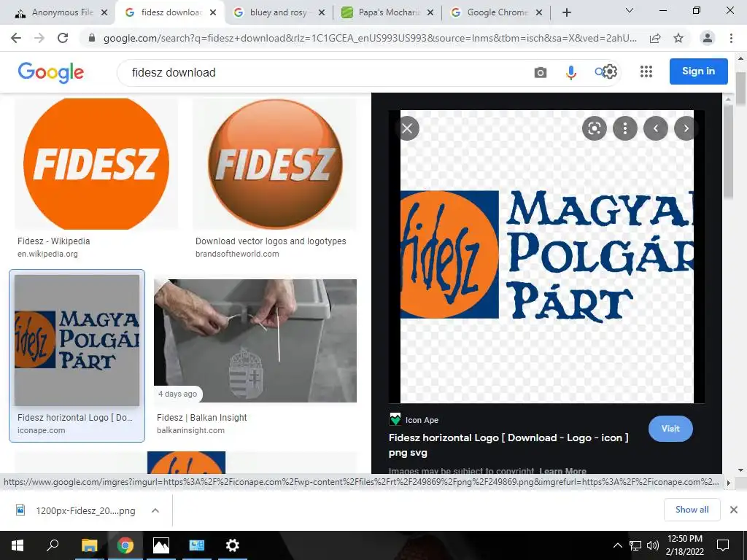
Task: Open Windows Start menu
Action: [18, 545]
